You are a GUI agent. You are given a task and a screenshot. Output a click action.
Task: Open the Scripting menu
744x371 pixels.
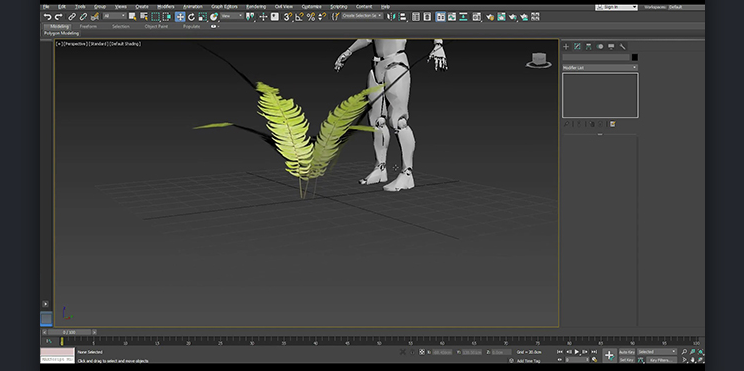[339, 7]
